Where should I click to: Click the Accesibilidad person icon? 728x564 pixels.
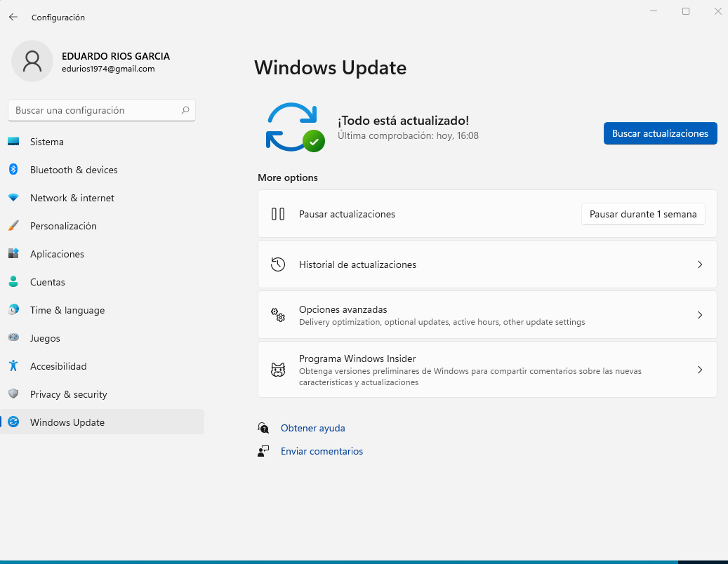13,366
